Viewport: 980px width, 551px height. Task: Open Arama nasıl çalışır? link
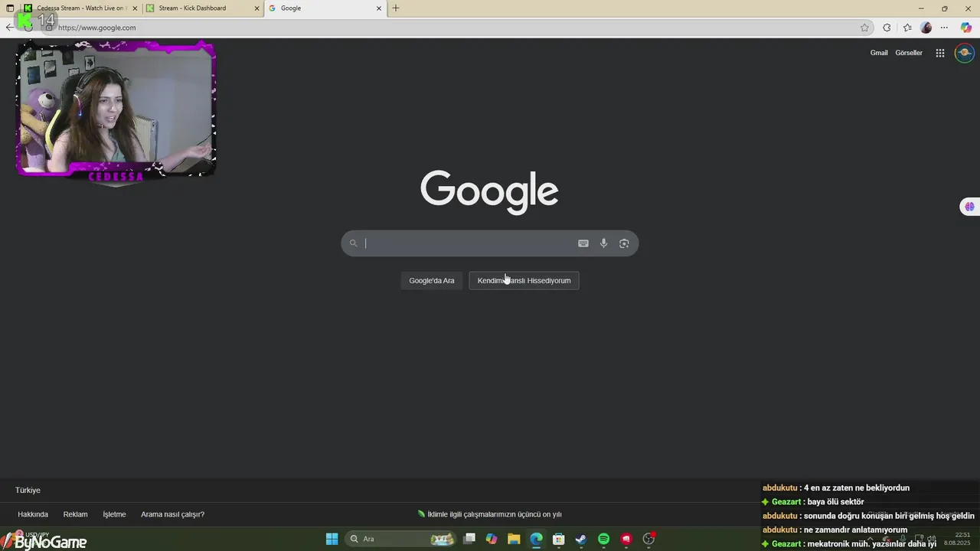(172, 514)
